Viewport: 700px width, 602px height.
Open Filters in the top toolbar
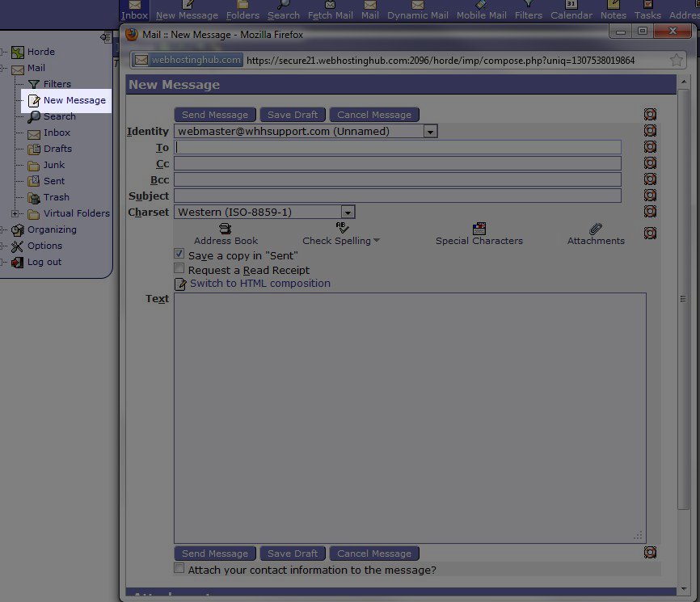click(x=529, y=10)
